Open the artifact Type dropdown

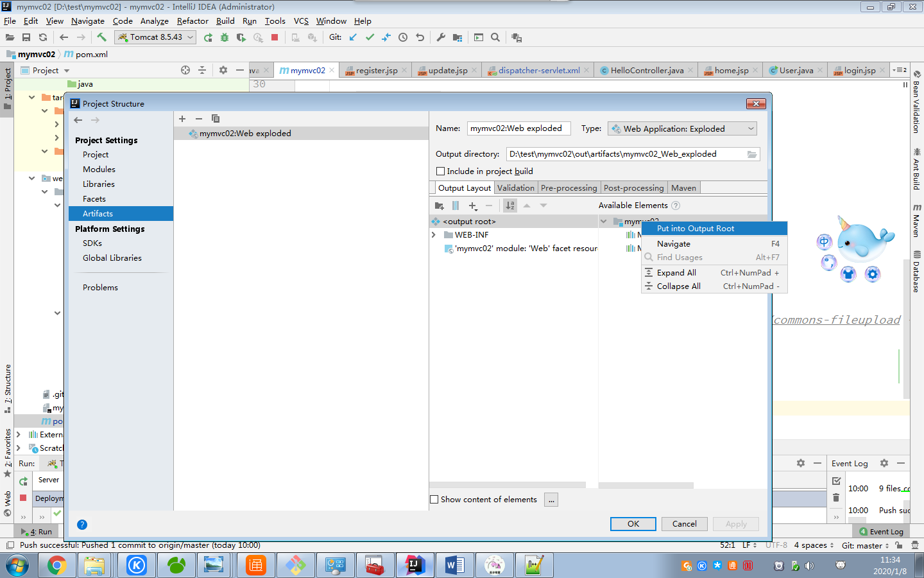click(682, 128)
